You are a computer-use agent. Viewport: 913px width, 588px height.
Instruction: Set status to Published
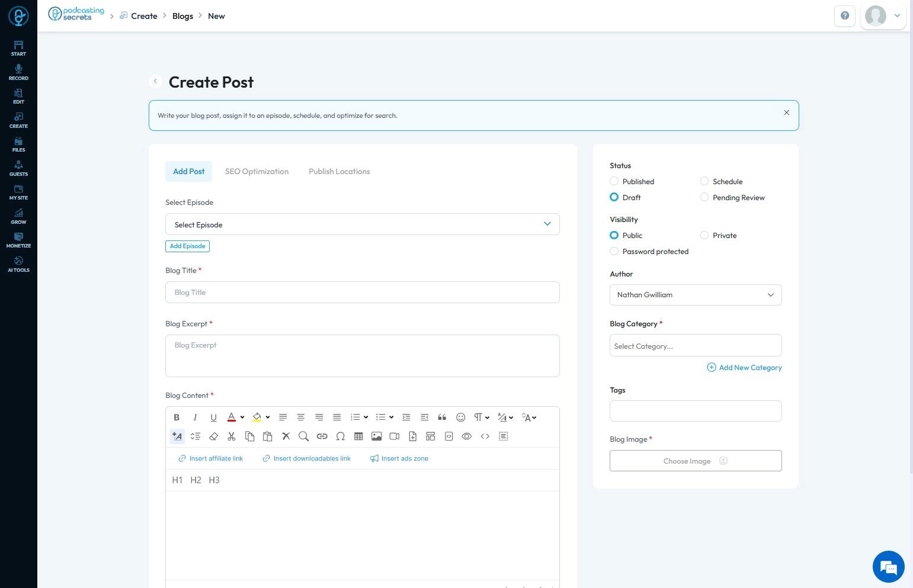632,181
